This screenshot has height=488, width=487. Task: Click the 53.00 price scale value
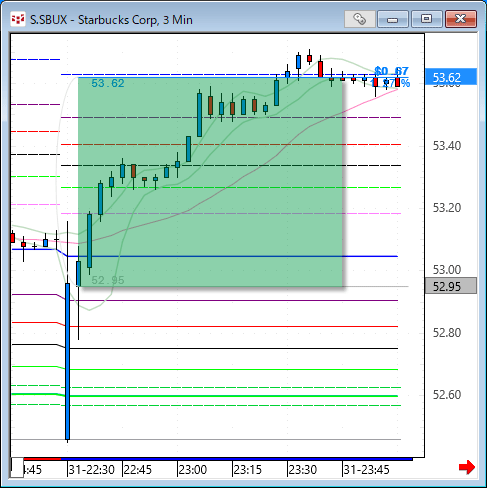point(447,269)
